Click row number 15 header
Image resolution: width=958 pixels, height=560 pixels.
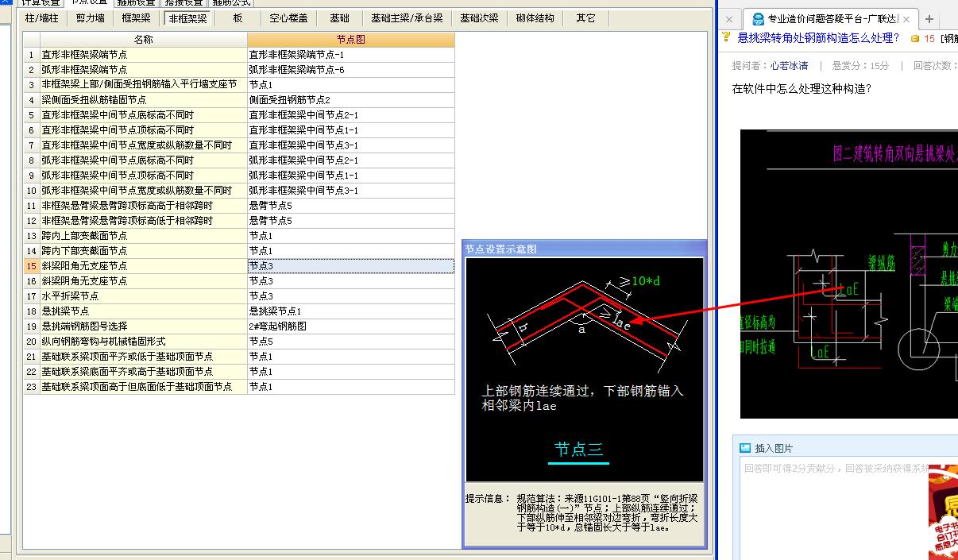click(32, 266)
